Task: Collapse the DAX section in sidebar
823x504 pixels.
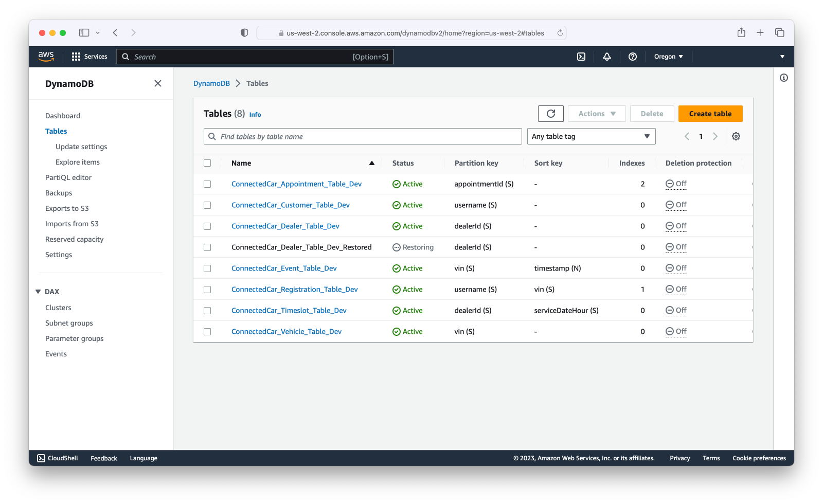Action: click(x=38, y=292)
